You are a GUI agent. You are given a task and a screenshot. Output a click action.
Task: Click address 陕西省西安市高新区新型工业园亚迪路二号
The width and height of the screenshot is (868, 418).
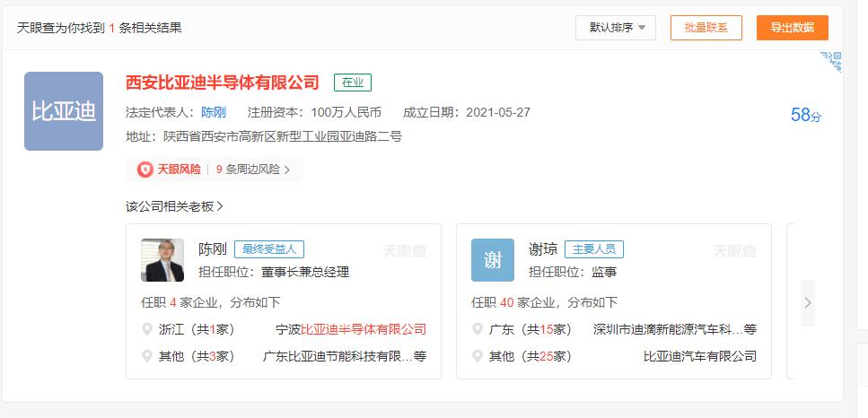click(x=283, y=136)
